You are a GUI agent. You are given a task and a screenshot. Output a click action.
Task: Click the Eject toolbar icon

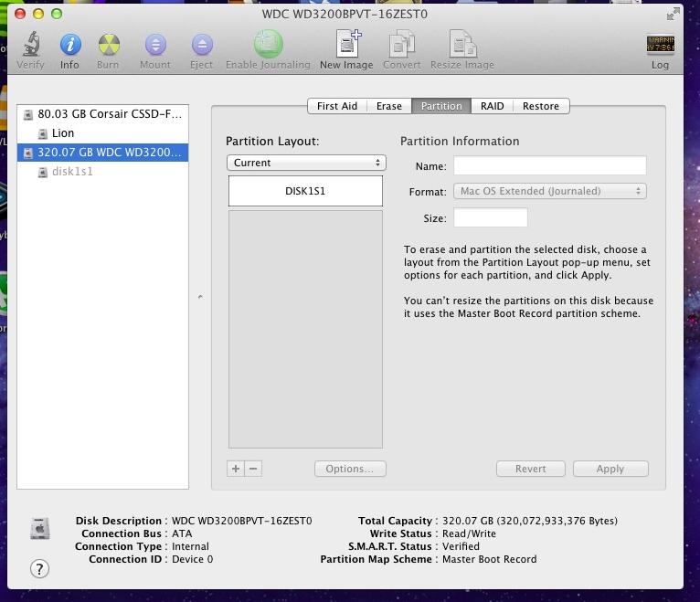point(202,44)
